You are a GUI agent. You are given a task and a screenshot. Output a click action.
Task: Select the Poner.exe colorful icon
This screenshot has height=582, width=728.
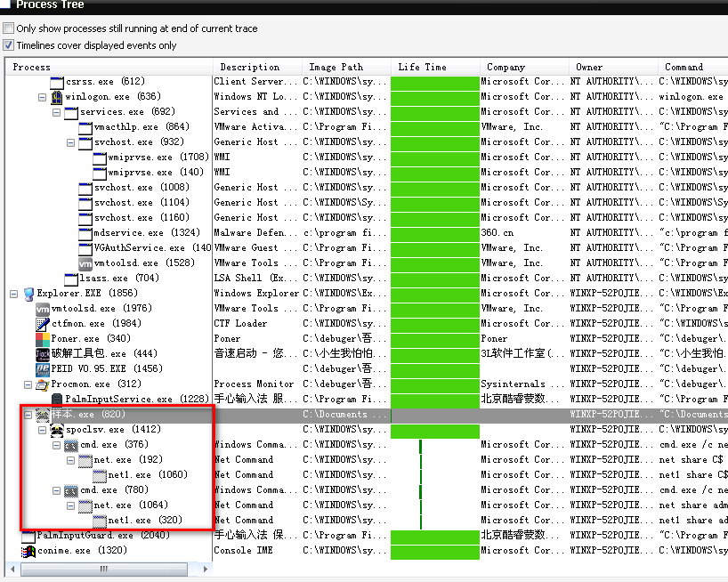(x=43, y=339)
